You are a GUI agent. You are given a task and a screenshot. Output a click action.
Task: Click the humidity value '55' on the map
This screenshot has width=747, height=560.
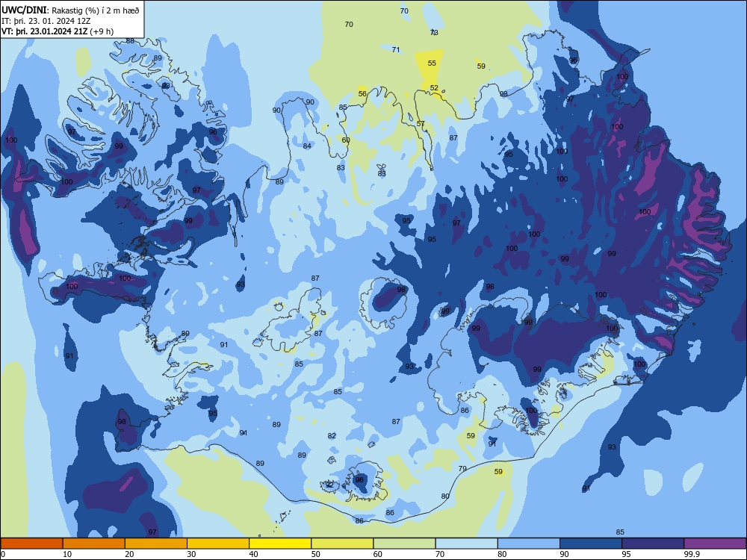click(432, 63)
